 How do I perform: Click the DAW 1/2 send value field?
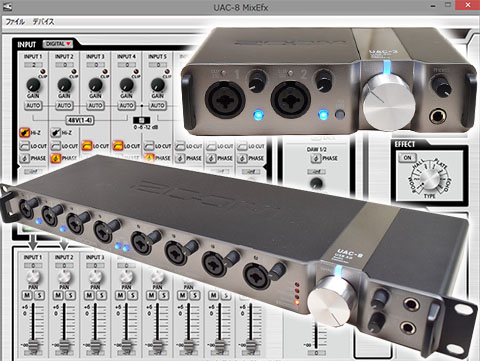pos(316,172)
